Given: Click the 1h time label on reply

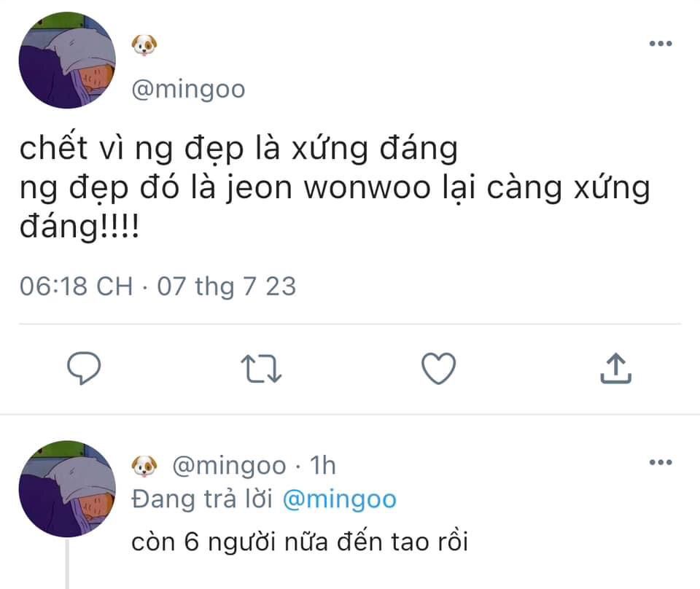Looking at the screenshot, I should tap(323, 465).
